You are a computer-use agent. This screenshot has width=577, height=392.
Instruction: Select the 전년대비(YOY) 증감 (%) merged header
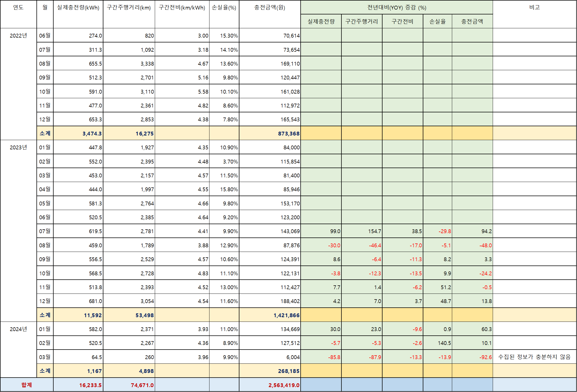(396, 7)
